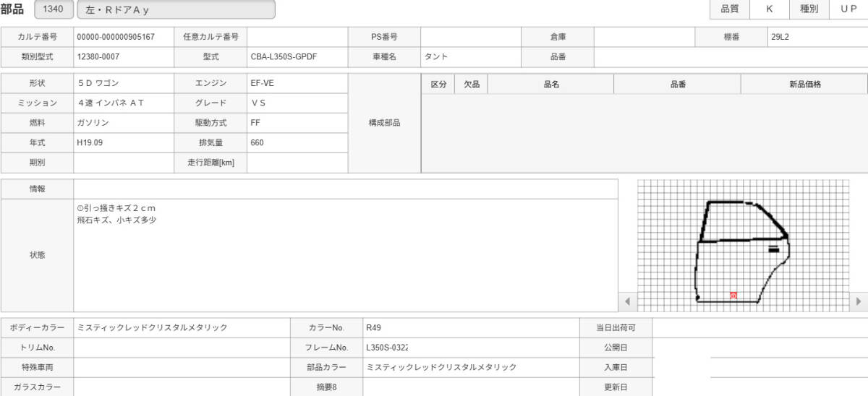Select body color ミスティックレッドクリスタルメタリック
This screenshot has width=868, height=396.
point(152,327)
